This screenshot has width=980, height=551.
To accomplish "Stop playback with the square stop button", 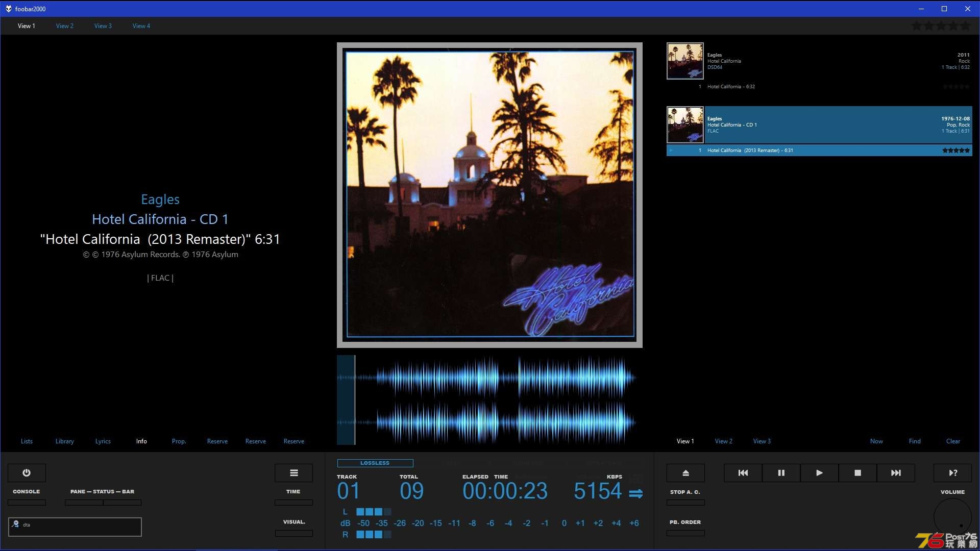I will [858, 473].
